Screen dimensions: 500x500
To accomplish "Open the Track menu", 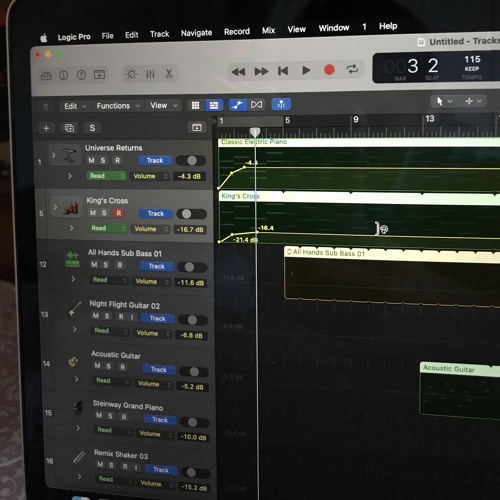I will pyautogui.click(x=159, y=34).
